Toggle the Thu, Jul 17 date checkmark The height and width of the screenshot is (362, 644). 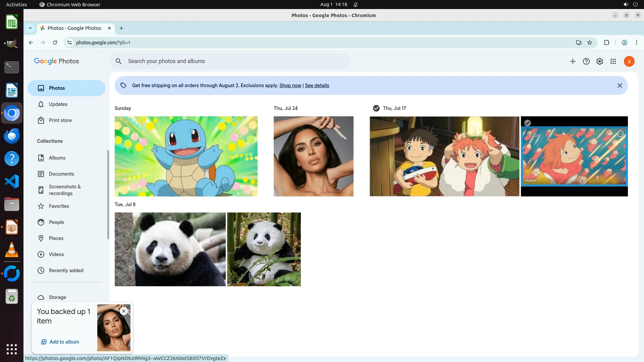376,108
